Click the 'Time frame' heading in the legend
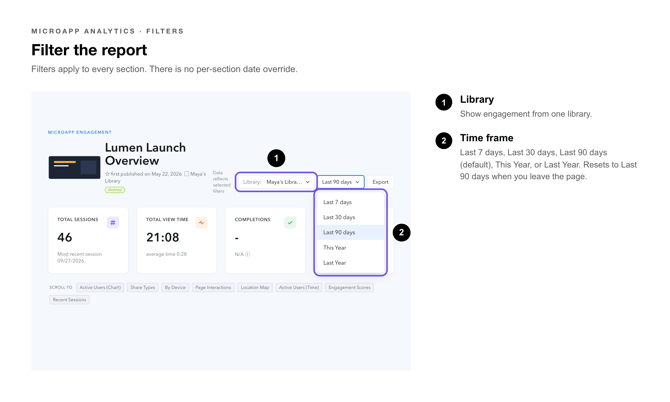 tap(487, 138)
